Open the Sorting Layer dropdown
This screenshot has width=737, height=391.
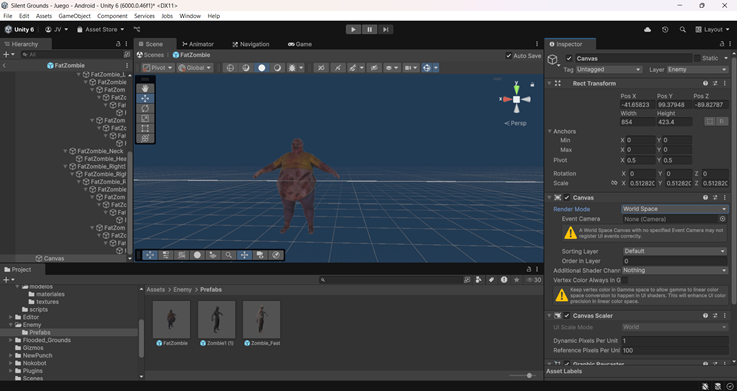click(x=674, y=251)
